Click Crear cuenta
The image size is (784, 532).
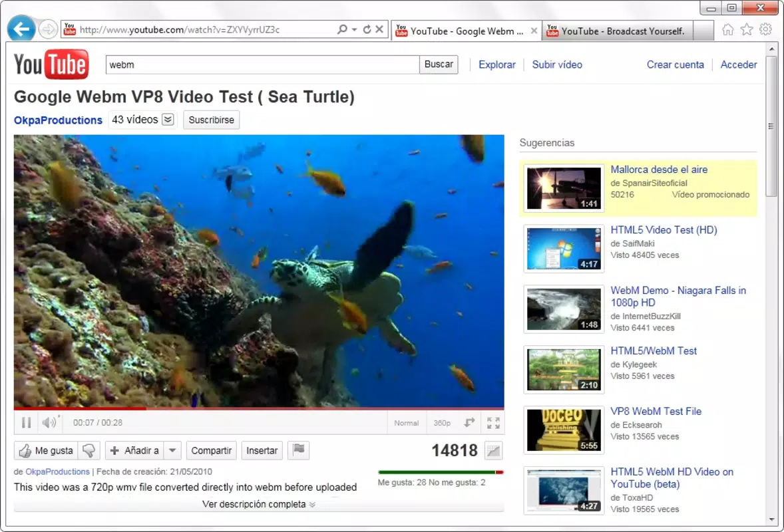pyautogui.click(x=675, y=65)
